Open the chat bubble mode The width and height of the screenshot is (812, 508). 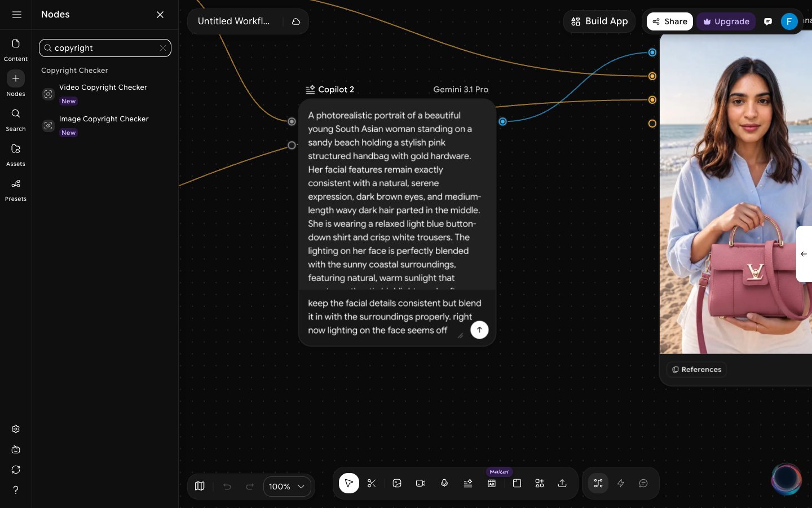643,483
